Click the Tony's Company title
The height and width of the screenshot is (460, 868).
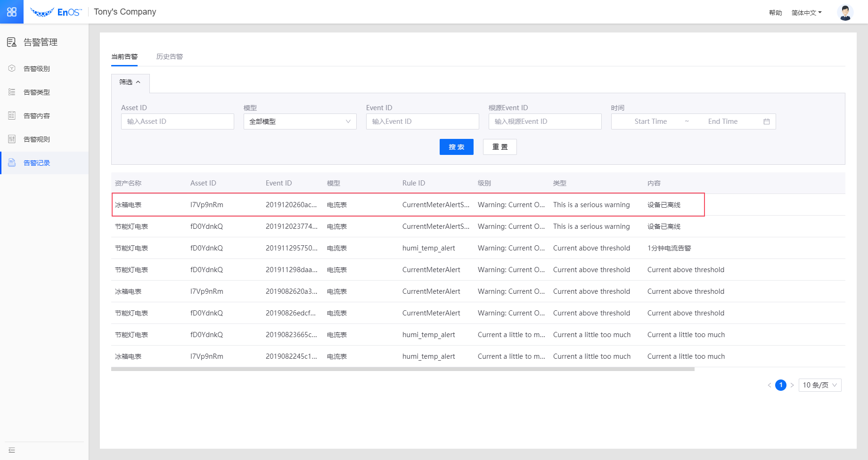(x=125, y=12)
